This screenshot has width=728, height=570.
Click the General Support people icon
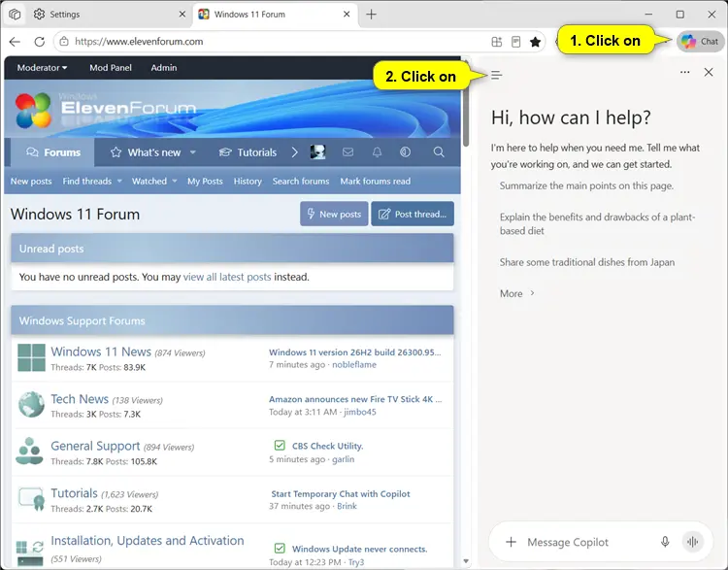(x=29, y=452)
